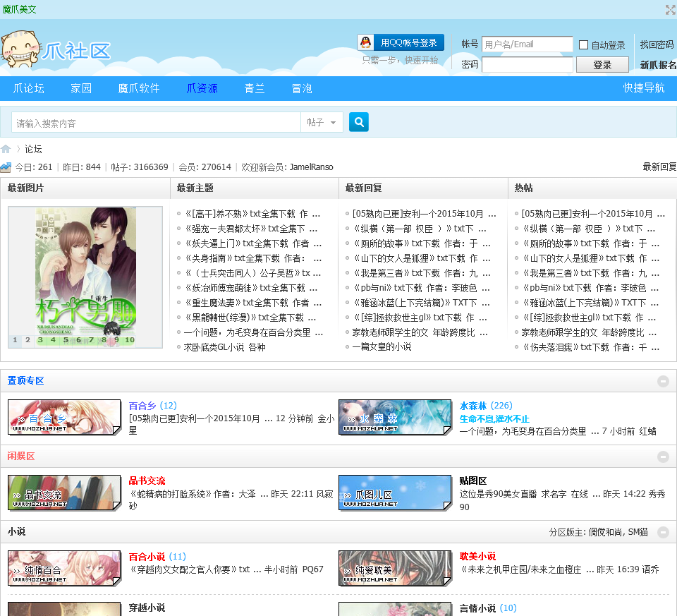The height and width of the screenshot is (616, 677).
Task: Open 《伪夫落泪痣》 hot post
Action: tap(590, 347)
